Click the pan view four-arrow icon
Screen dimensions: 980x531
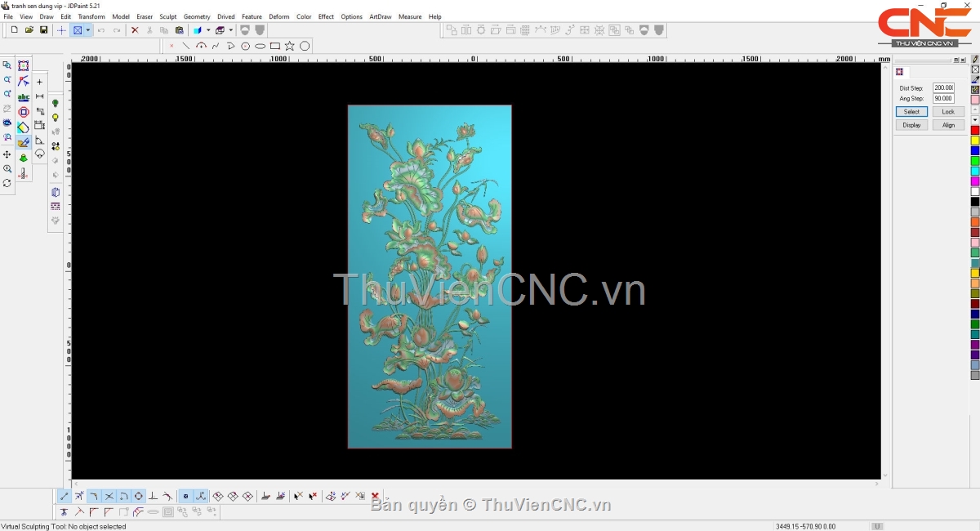point(7,154)
